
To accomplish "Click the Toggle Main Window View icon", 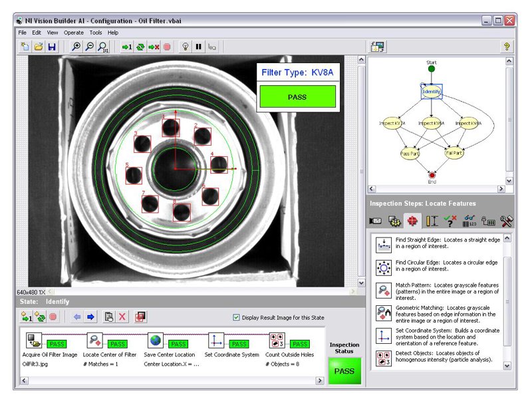I will pyautogui.click(x=377, y=47).
